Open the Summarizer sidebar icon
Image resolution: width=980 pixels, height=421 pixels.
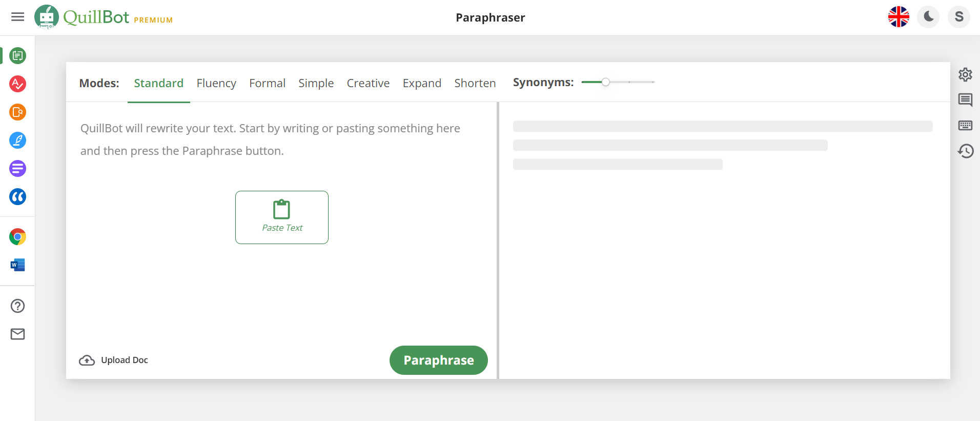17,168
